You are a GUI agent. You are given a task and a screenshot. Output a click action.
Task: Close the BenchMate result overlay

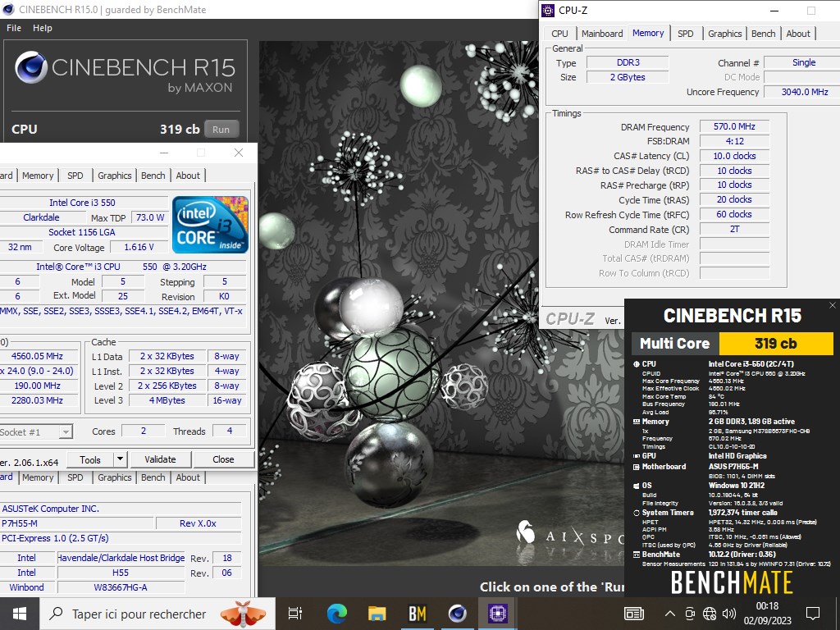coord(832,305)
